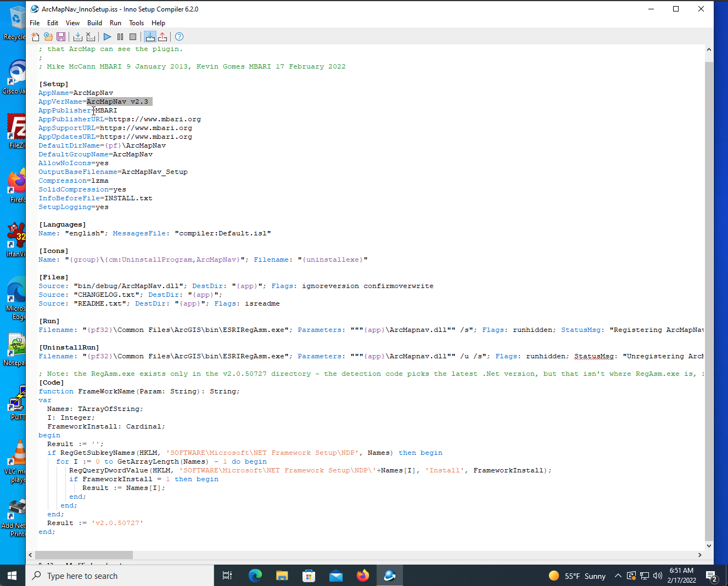Screen dimensions: 728x586
Task: Open the FileZilla desktop shortcut
Action: (x=16, y=131)
